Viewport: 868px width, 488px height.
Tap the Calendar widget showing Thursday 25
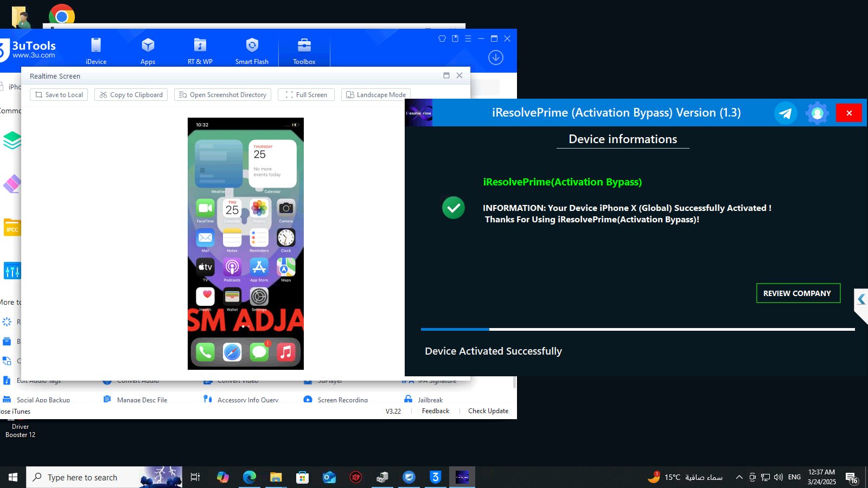(x=272, y=164)
